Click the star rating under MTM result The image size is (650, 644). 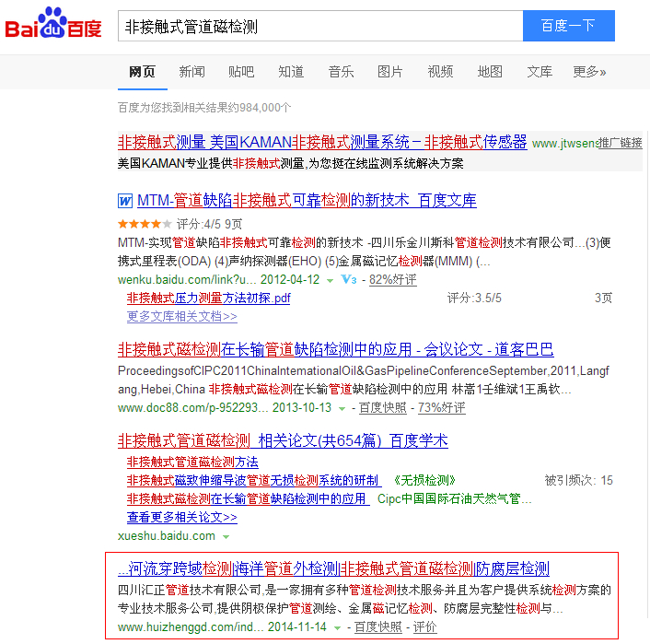coord(144,224)
